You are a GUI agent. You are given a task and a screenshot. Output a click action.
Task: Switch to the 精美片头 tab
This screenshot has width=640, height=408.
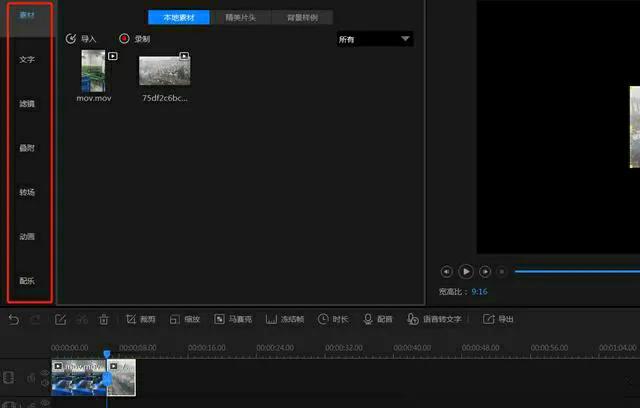click(240, 18)
